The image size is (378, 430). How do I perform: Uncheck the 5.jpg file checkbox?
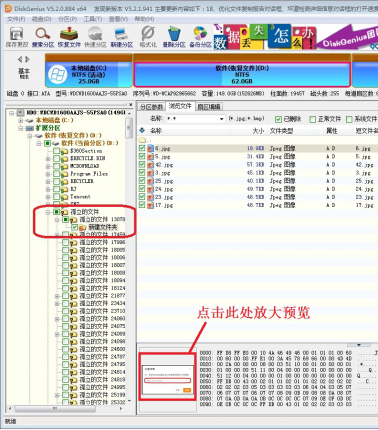(x=142, y=156)
